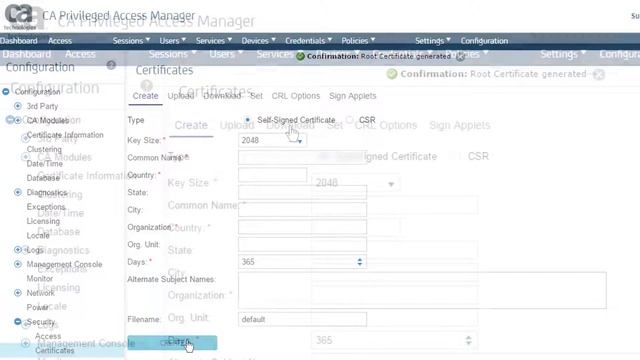Image resolution: width=640 pixels, height=360 pixels.
Task: Open the Services dropdown menu
Action: click(213, 41)
